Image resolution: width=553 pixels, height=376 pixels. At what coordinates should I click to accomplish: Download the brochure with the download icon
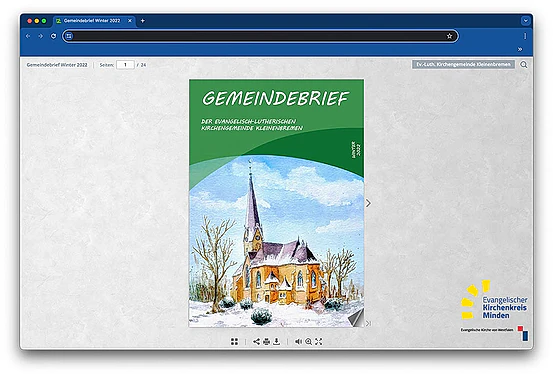tap(277, 341)
